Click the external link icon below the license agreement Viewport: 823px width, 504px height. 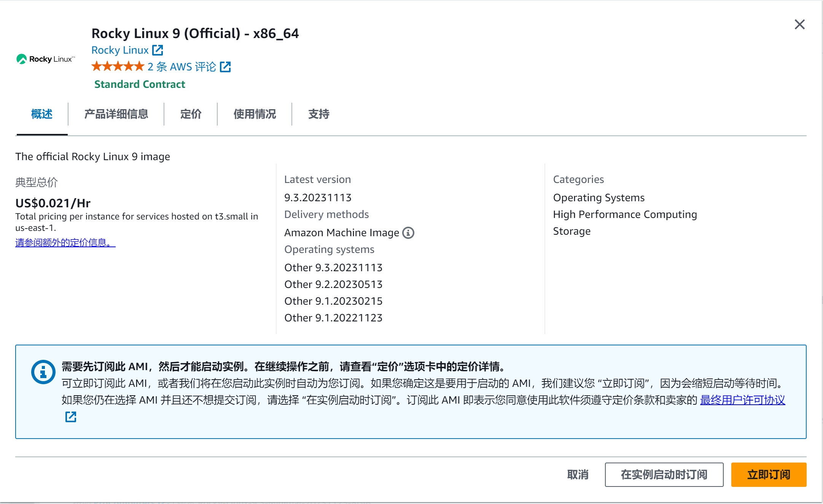click(x=71, y=417)
